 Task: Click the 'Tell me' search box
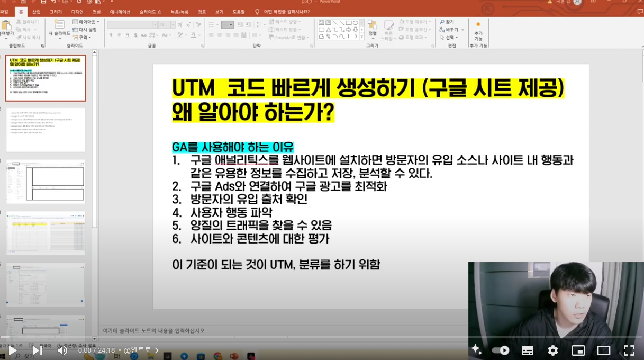[x=282, y=12]
